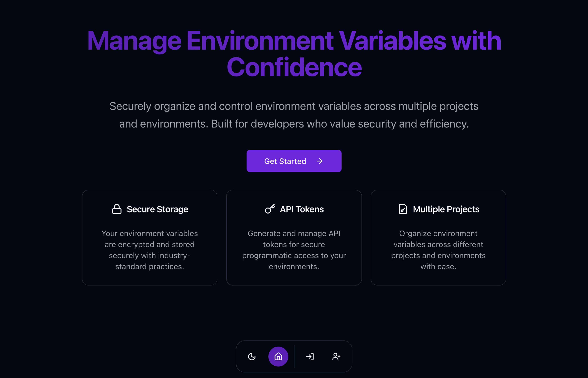Image resolution: width=588 pixels, height=378 pixels.
Task: Click the lock icon on Secure Storage card
Action: [116, 209]
